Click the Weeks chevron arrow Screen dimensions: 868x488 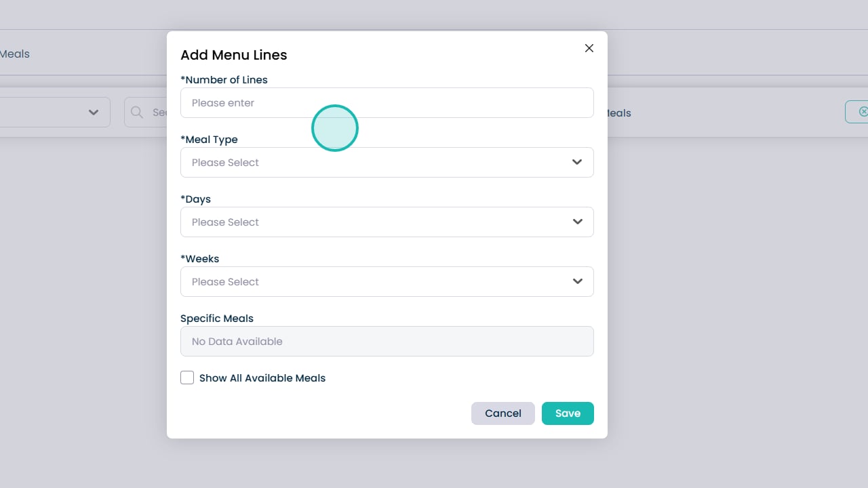[x=577, y=282]
